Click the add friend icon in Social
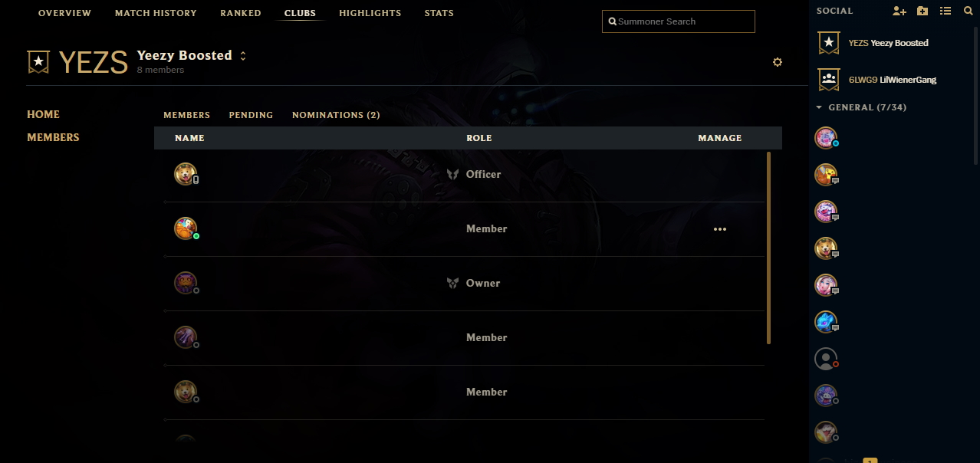The image size is (980, 463). 899,11
